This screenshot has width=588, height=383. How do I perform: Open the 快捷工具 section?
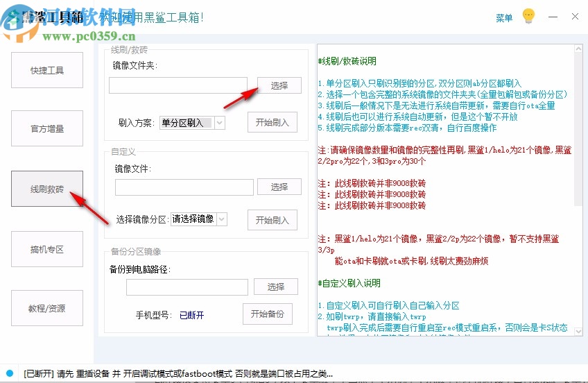click(47, 70)
